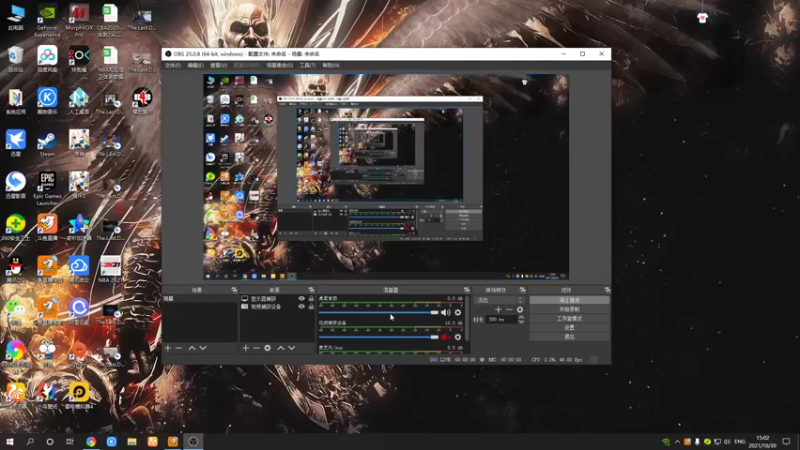
Task: Add a new source with plus icon
Action: pyautogui.click(x=245, y=348)
